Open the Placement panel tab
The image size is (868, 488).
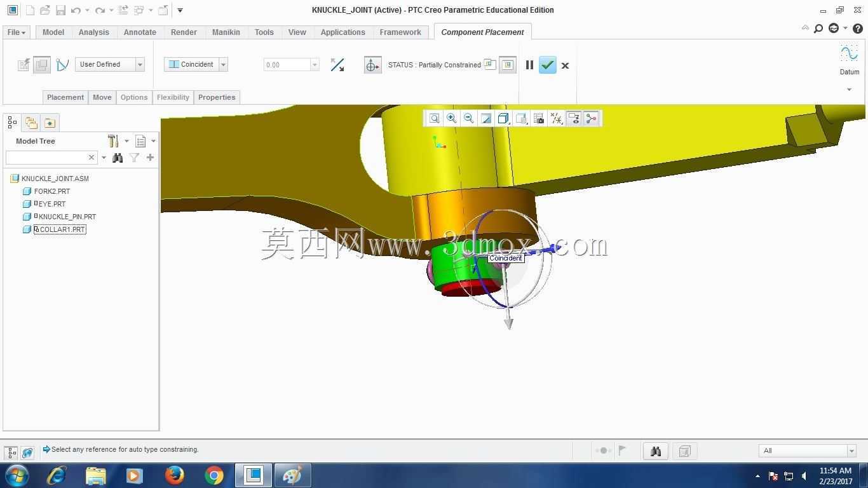65,97
